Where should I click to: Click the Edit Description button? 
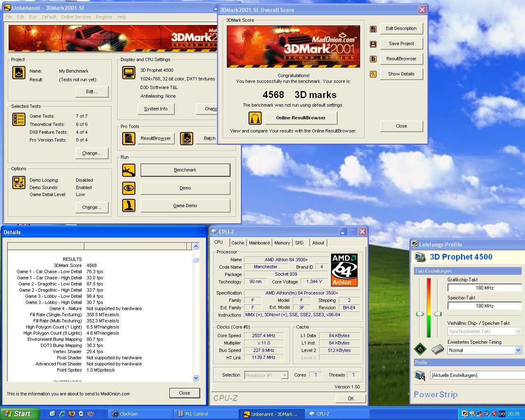[402, 28]
